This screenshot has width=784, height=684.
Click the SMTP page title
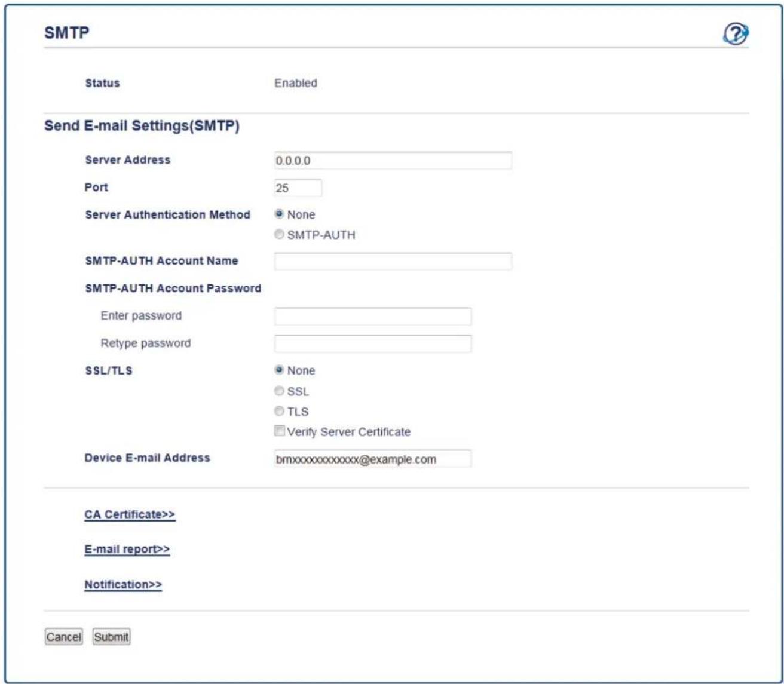(x=67, y=33)
